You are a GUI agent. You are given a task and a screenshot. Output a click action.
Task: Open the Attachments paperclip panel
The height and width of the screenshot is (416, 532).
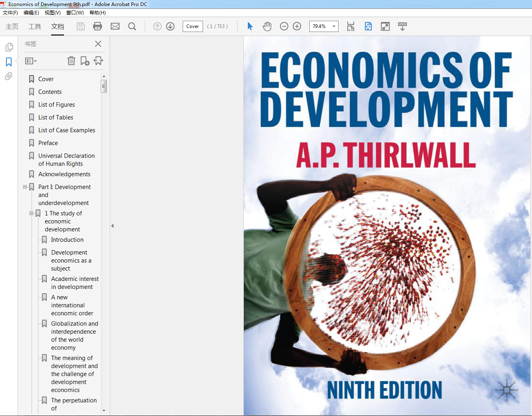(9, 76)
